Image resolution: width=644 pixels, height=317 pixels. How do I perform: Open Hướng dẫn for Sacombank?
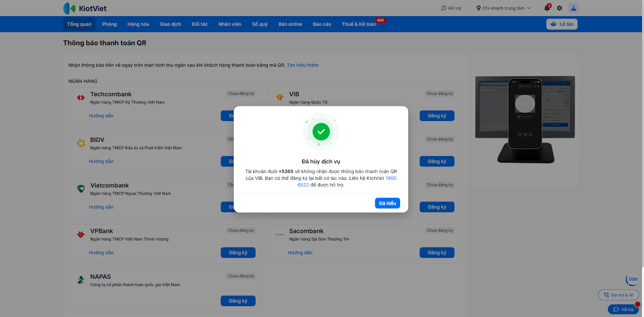[300, 253]
